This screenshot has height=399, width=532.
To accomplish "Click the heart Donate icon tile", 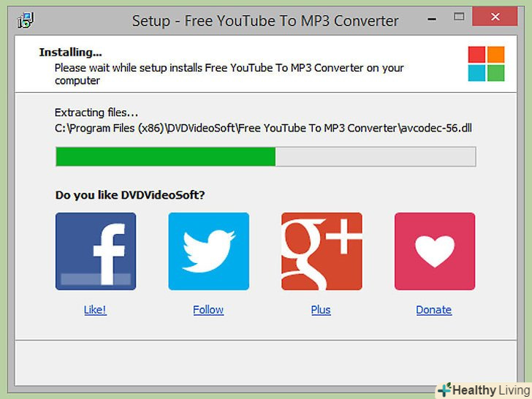I will pos(435,251).
